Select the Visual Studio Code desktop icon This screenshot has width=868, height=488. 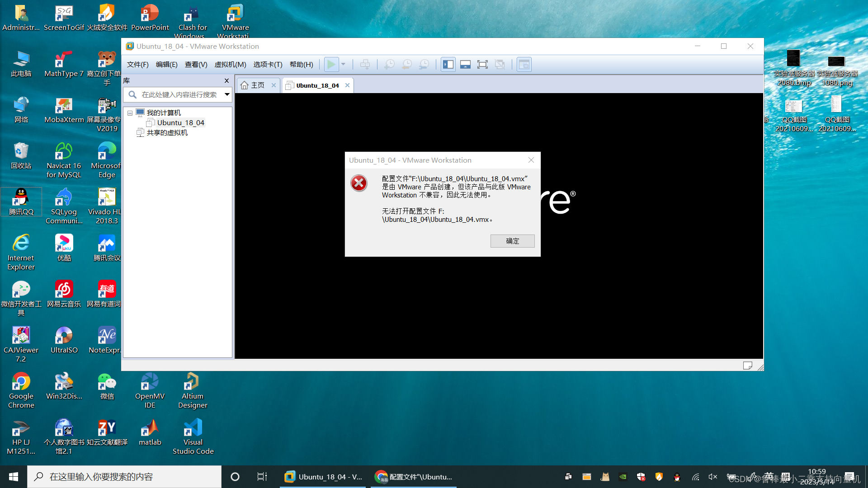click(x=193, y=436)
